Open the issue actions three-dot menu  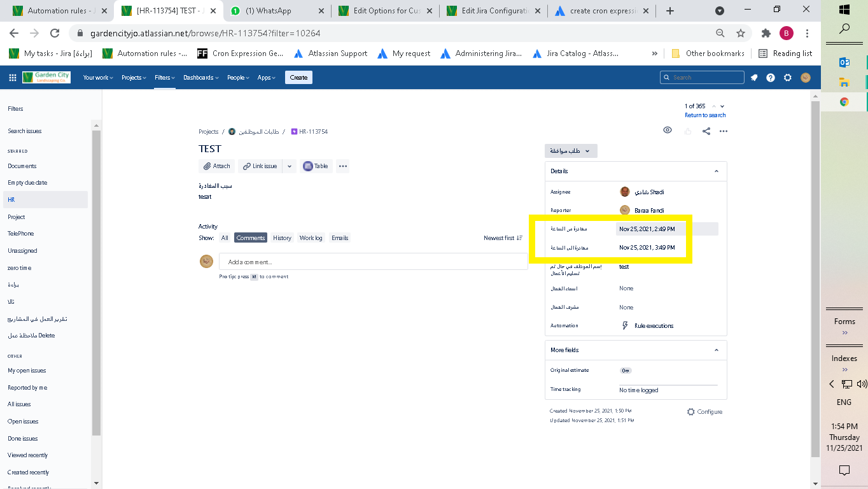click(x=723, y=131)
